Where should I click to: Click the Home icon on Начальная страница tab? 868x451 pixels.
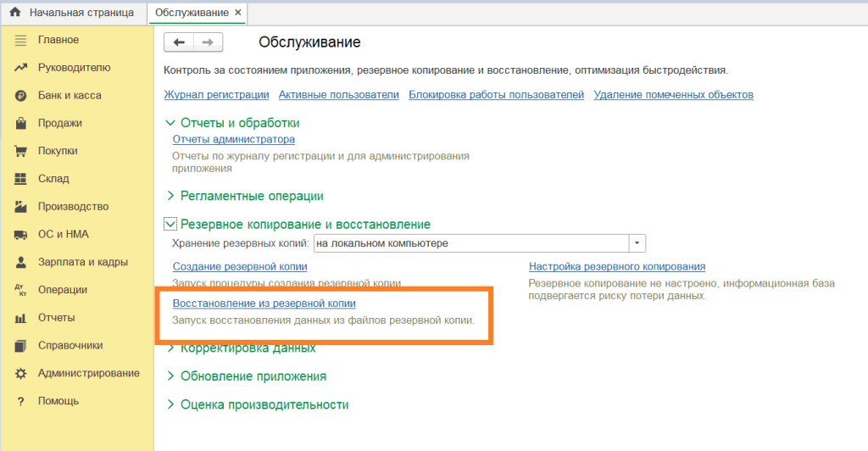pyautogui.click(x=14, y=13)
